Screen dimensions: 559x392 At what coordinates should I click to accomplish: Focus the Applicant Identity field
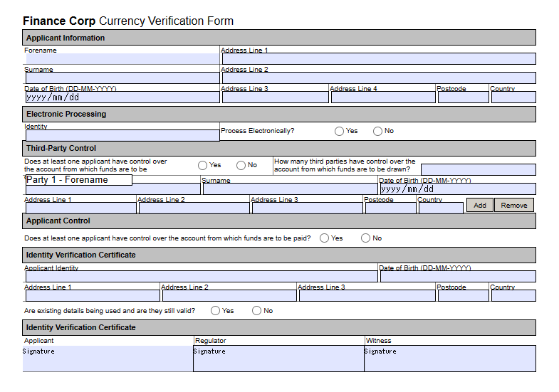(x=202, y=276)
